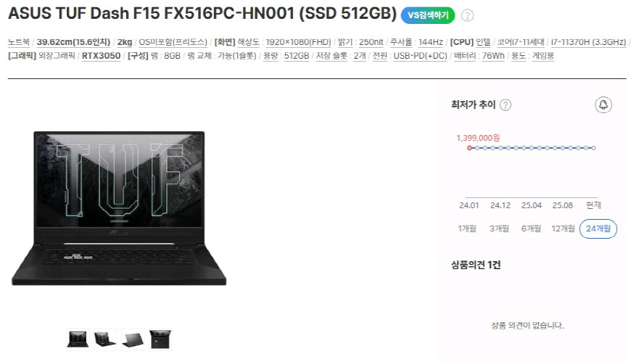
Task: Open help icon next to VS검색하기
Action: click(467, 16)
